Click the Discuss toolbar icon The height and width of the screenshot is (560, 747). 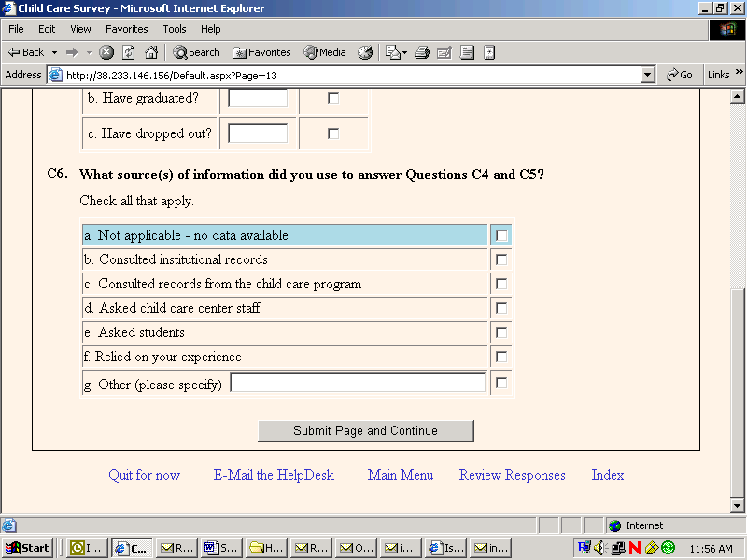pyautogui.click(x=467, y=52)
